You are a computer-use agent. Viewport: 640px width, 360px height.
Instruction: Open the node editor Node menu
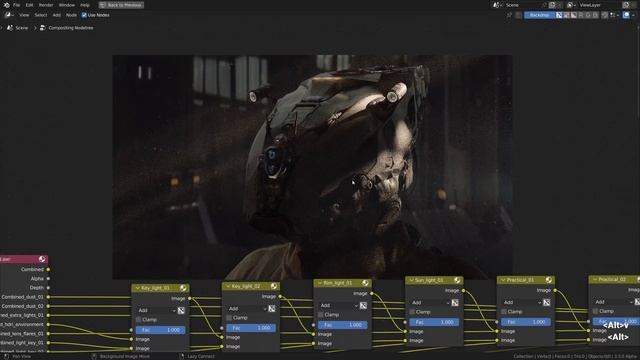71,15
